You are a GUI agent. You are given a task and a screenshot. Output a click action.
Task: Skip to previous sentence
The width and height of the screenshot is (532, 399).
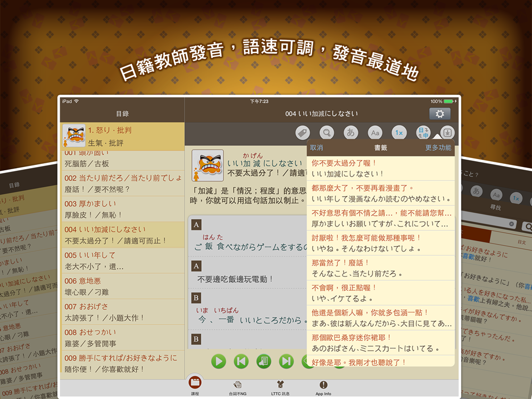[x=241, y=361]
